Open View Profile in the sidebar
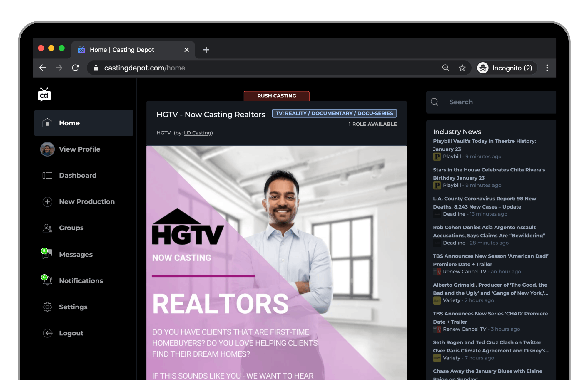Image resolution: width=588 pixels, height=380 pixels. (79, 149)
